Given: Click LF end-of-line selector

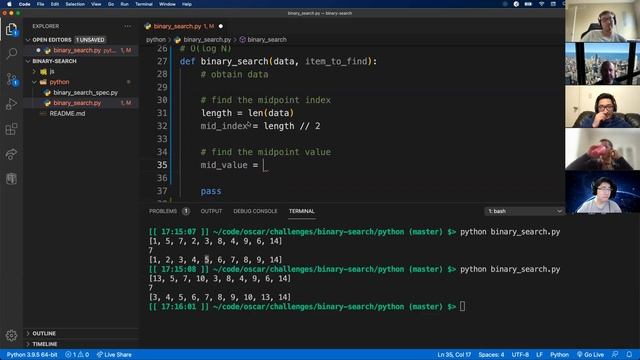Looking at the screenshot, I should pyautogui.click(x=539, y=355).
